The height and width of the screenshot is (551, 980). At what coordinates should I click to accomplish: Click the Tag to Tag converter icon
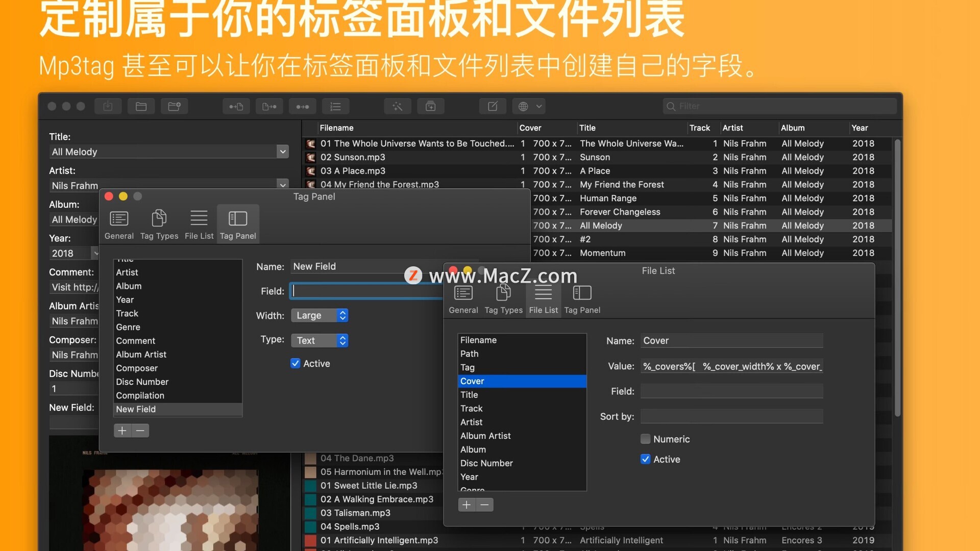[x=303, y=106]
